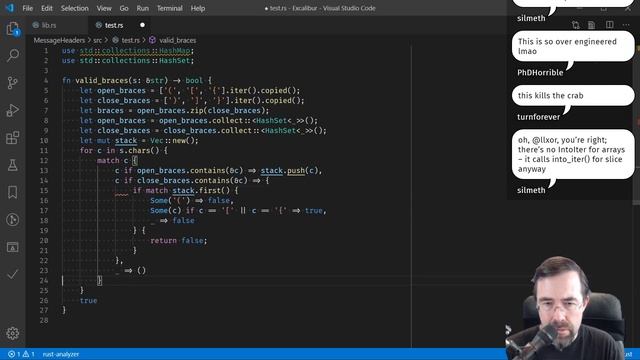Open the Search view in activity bar
The width and height of the screenshot is (640, 360).
13,55
